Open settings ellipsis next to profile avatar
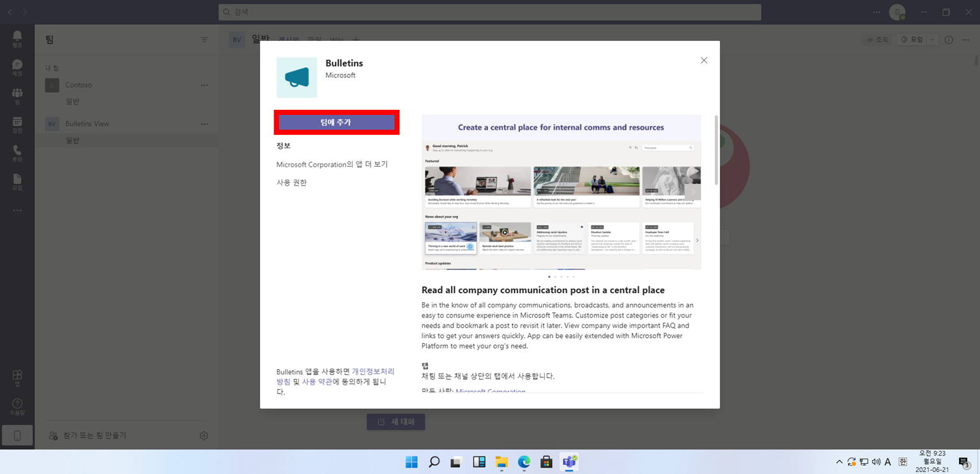Image resolution: width=980 pixels, height=474 pixels. click(x=877, y=12)
